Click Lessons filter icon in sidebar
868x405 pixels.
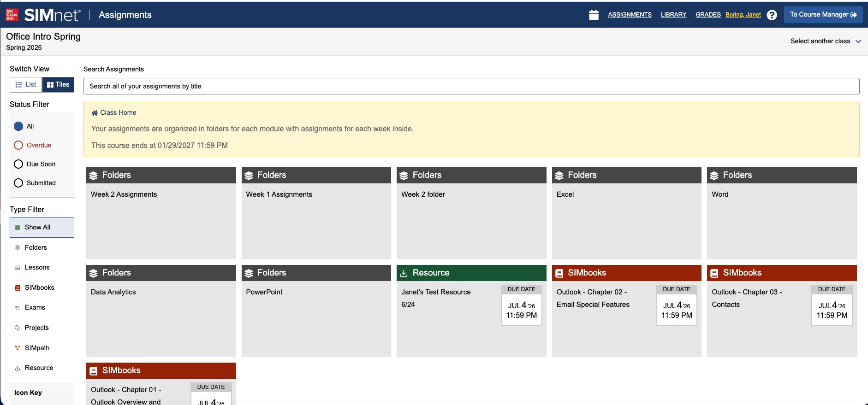pyautogui.click(x=18, y=267)
